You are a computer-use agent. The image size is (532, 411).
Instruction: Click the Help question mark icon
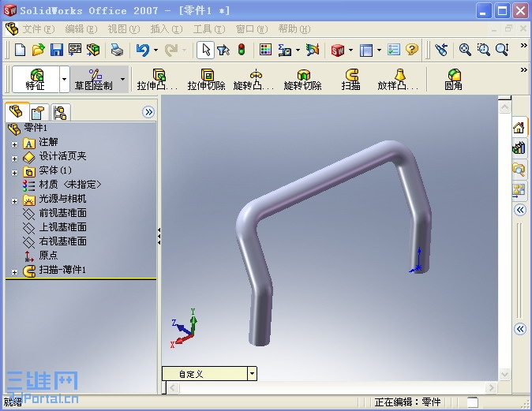412,50
